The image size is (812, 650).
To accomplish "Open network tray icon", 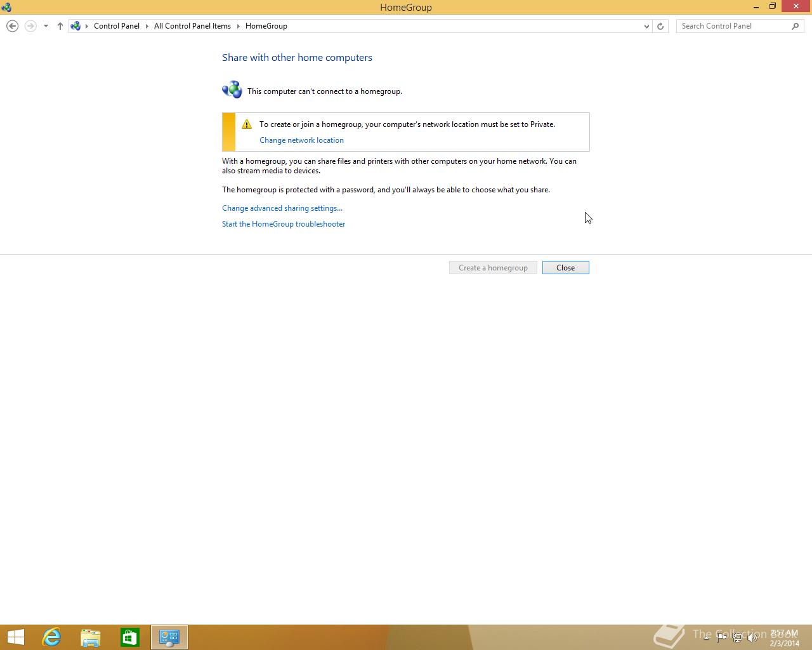I will pyautogui.click(x=737, y=637).
